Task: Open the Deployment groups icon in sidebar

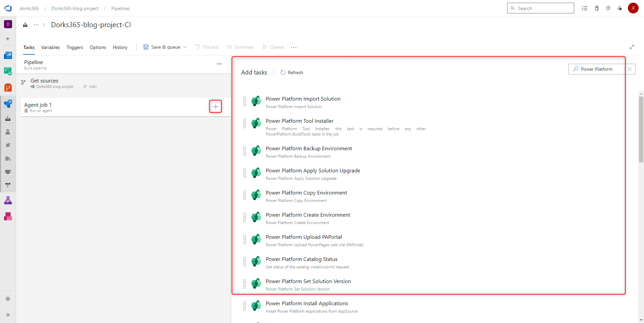Action: point(8,185)
